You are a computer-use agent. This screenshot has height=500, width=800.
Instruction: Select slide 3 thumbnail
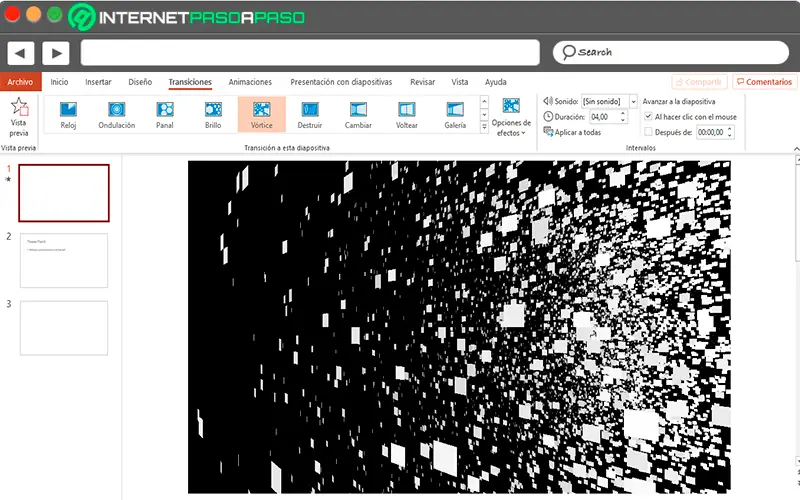(64, 328)
